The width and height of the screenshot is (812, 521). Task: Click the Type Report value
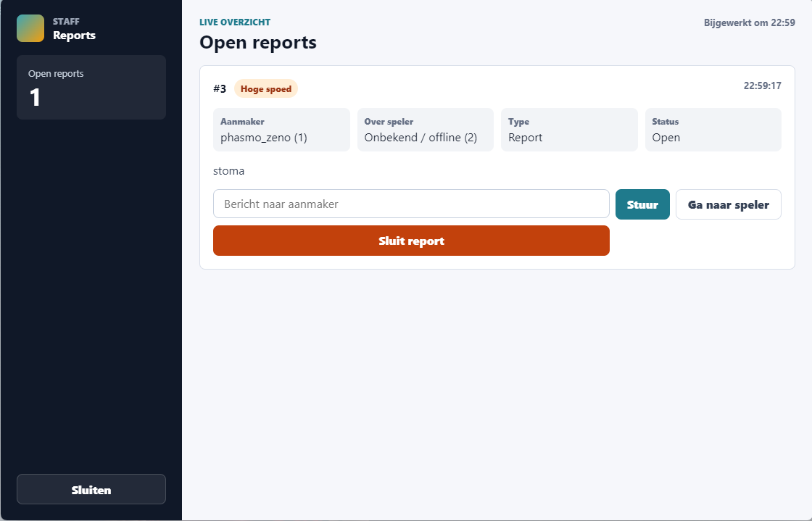pyautogui.click(x=525, y=138)
